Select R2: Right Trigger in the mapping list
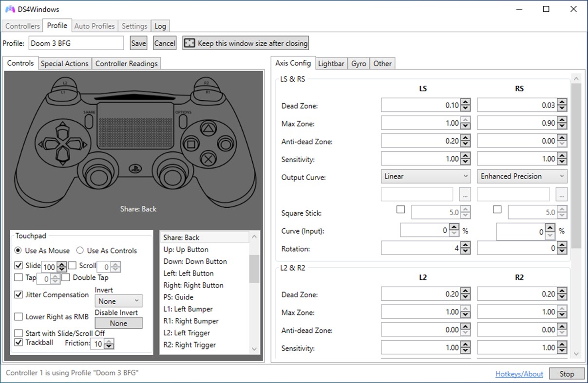Viewport: 588px width, 383px height. tap(190, 345)
